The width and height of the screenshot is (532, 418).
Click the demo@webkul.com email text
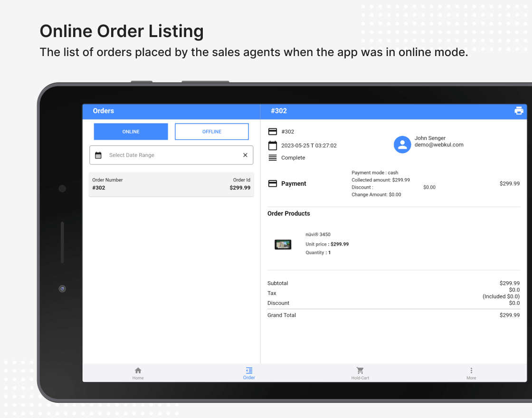pyautogui.click(x=439, y=145)
